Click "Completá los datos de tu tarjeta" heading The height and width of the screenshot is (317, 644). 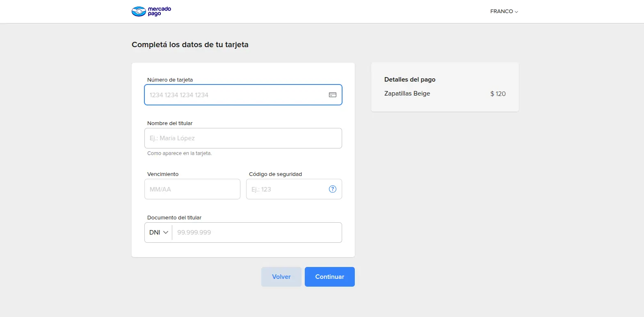click(190, 45)
